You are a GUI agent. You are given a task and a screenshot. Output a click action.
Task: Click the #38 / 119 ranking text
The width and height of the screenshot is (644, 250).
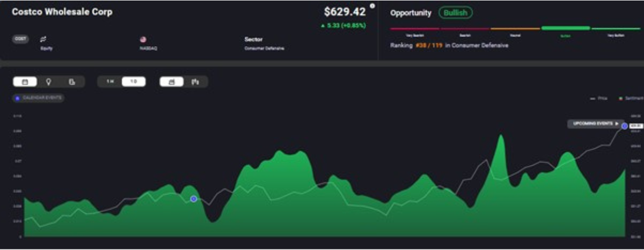tap(429, 46)
